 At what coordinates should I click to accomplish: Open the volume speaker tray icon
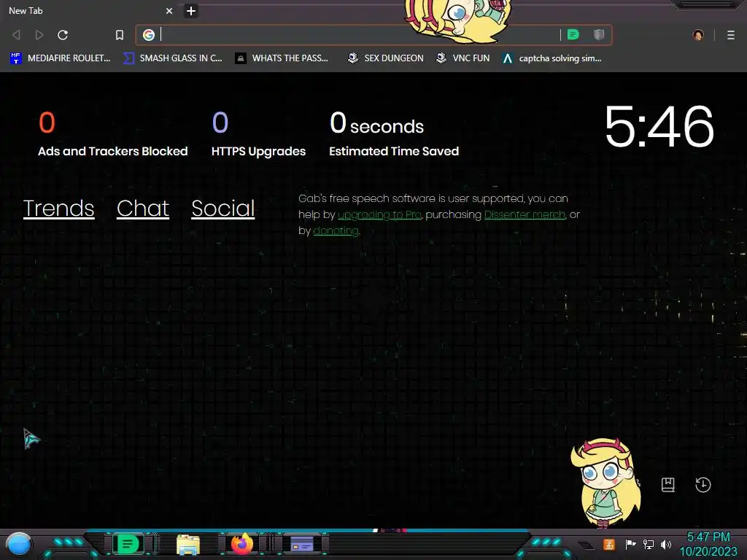[x=666, y=544]
